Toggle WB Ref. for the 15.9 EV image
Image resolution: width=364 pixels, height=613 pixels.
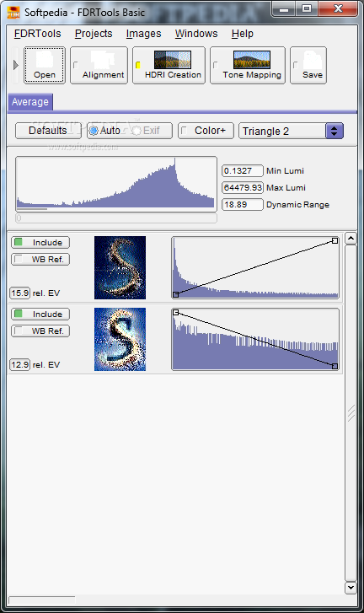[40, 259]
